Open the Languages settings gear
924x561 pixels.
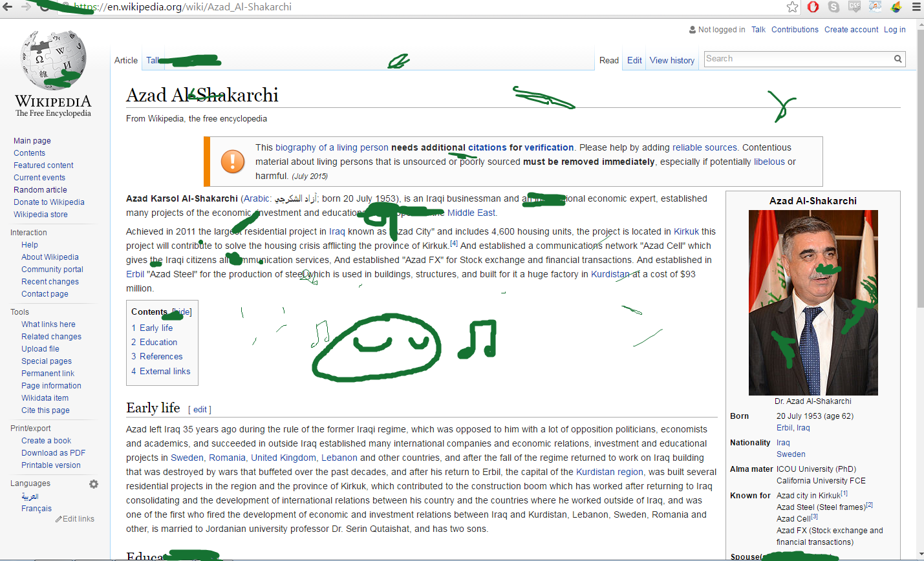click(x=94, y=483)
